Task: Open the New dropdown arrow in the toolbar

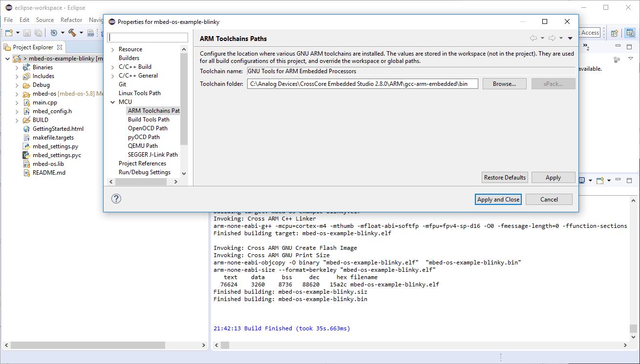Action: point(18,33)
